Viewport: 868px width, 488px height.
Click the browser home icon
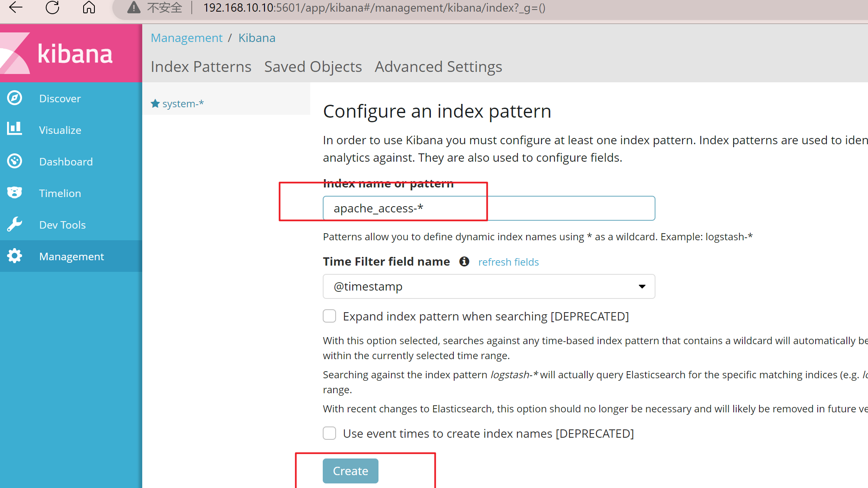(89, 7)
